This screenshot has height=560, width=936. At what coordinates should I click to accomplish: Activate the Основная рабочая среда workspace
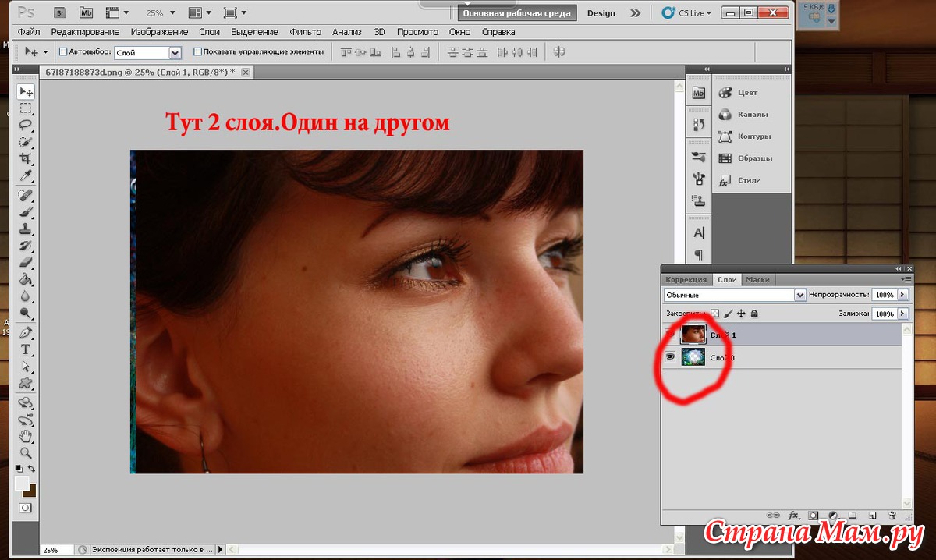[516, 13]
